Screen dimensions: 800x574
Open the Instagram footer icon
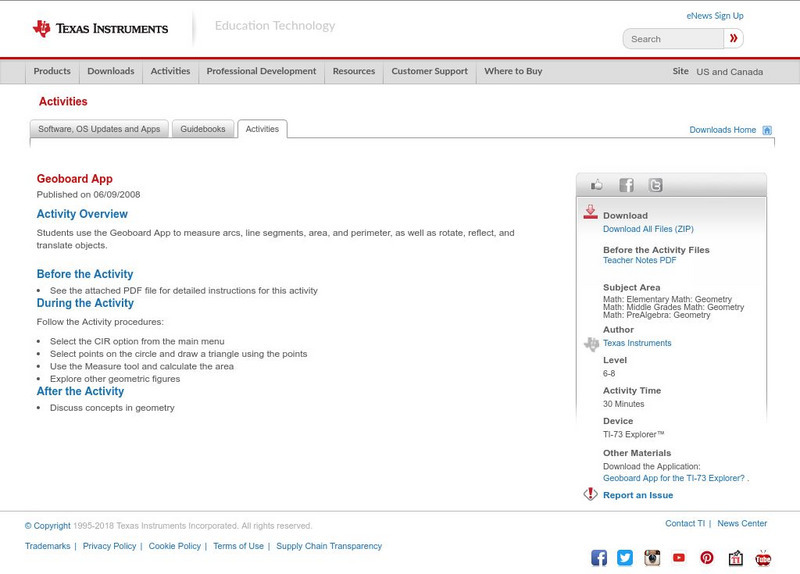(x=652, y=558)
